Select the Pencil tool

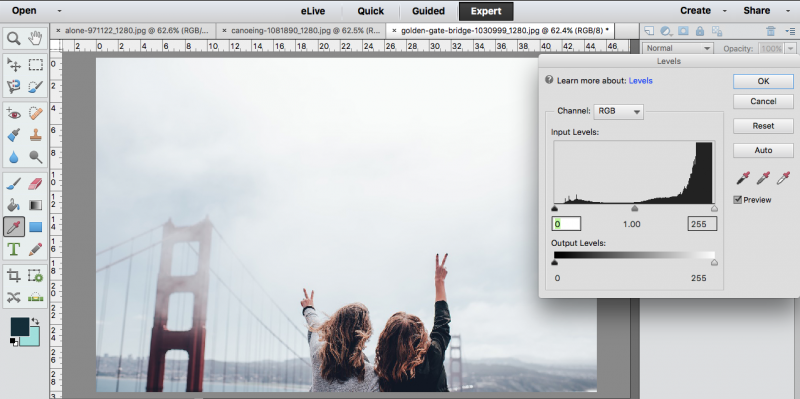point(35,249)
